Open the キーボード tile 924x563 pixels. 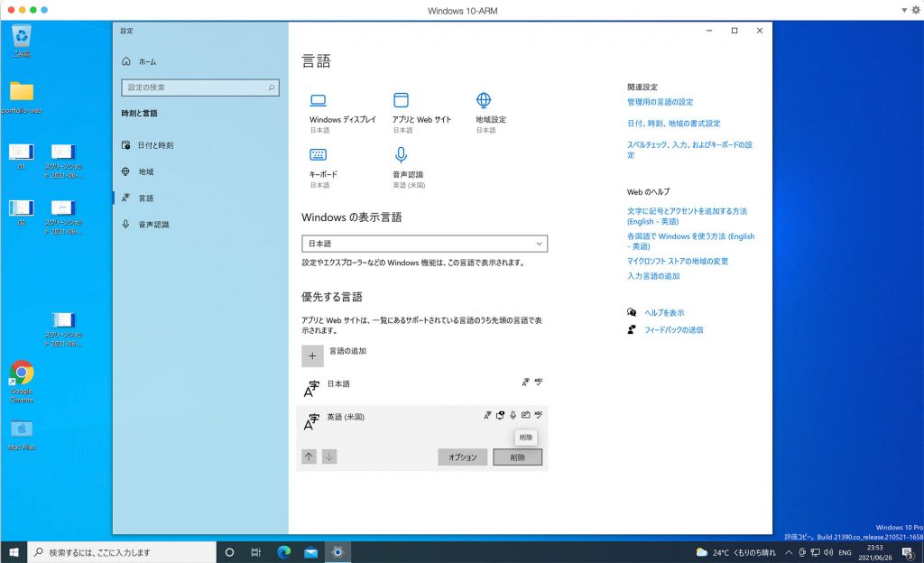(x=323, y=168)
